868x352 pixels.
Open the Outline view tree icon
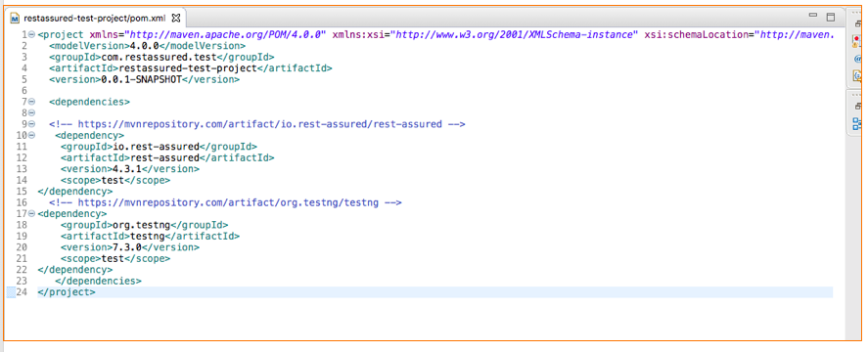(x=857, y=123)
